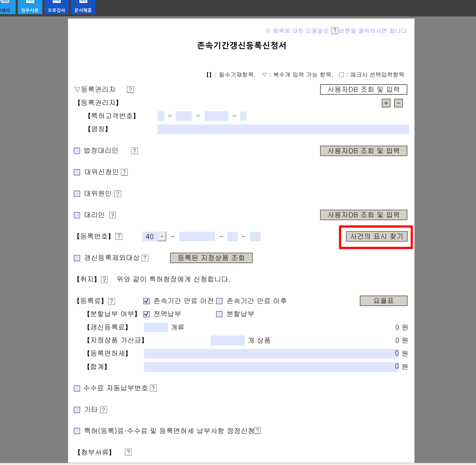Open help icon next to 기타
The height and width of the screenshot is (465, 476).
(x=104, y=410)
